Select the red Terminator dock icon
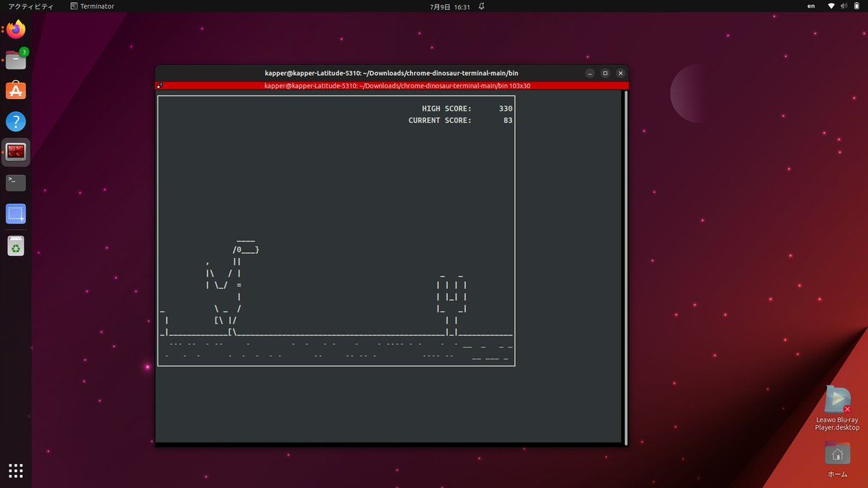This screenshot has width=868, height=488. coord(16,152)
